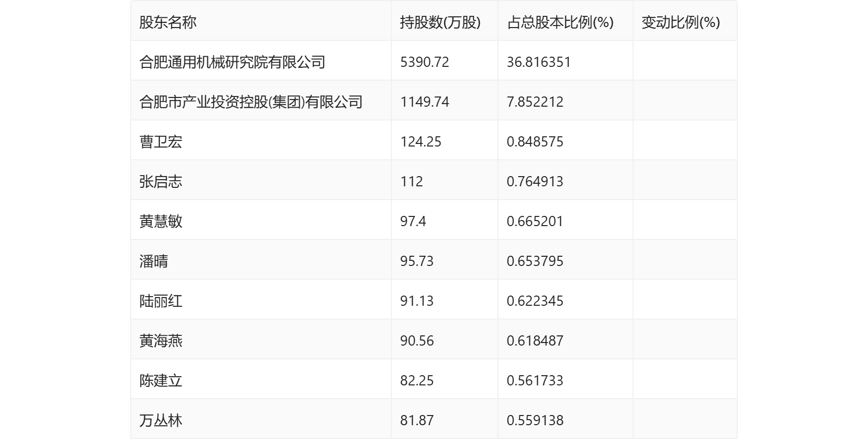Click the holding value 5390.72
This screenshot has width=868, height=439.
[425, 62]
